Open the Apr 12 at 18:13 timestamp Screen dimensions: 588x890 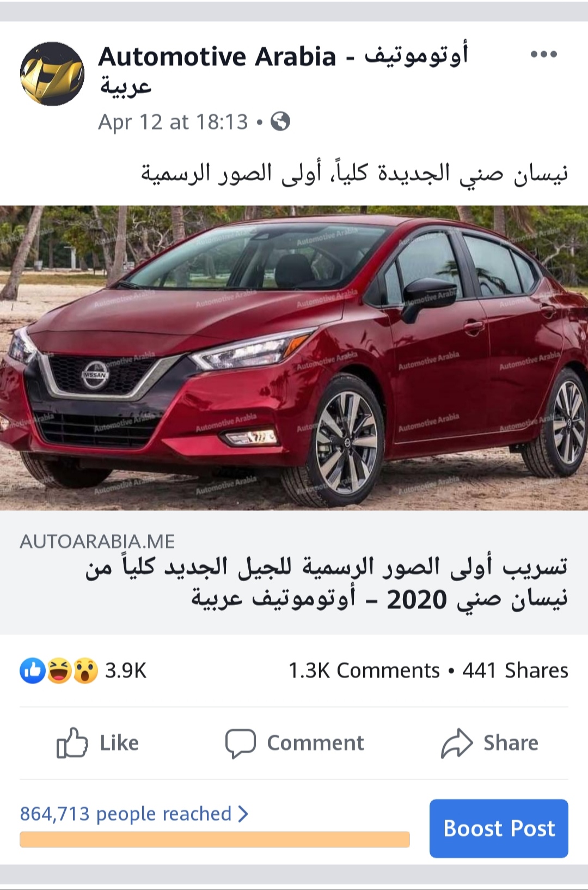pyautogui.click(x=173, y=122)
